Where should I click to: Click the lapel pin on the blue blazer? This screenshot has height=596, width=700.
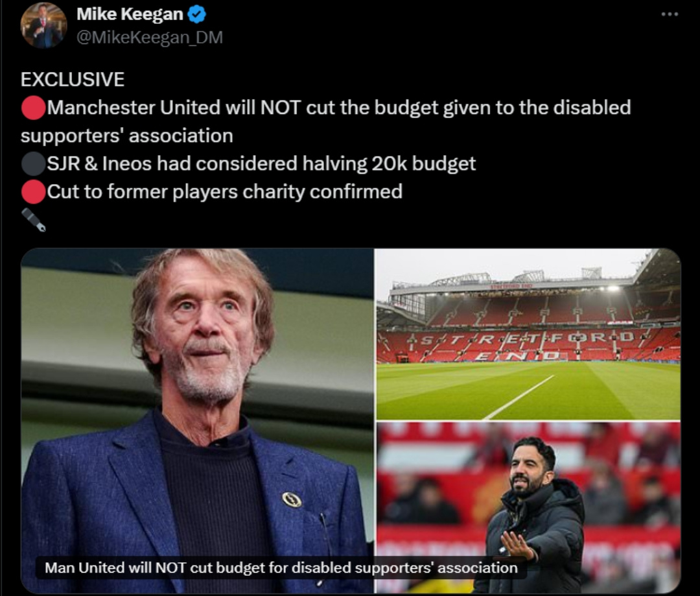(292, 499)
